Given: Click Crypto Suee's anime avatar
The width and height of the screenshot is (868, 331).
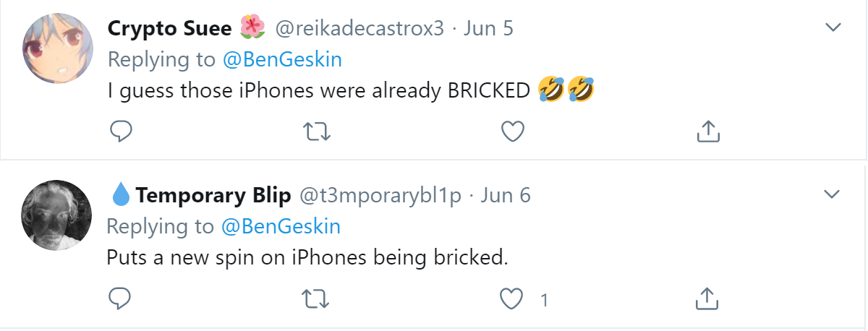Looking at the screenshot, I should click(x=58, y=48).
